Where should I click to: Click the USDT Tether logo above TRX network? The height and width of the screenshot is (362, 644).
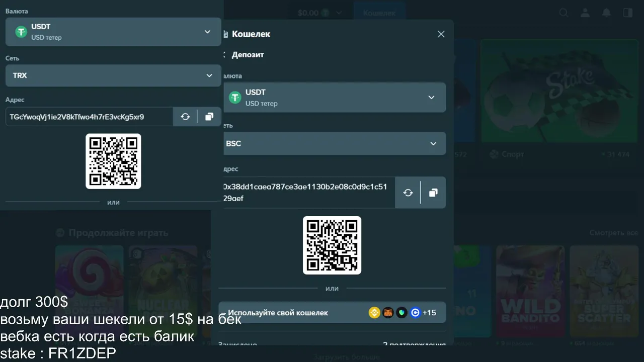coord(21,32)
